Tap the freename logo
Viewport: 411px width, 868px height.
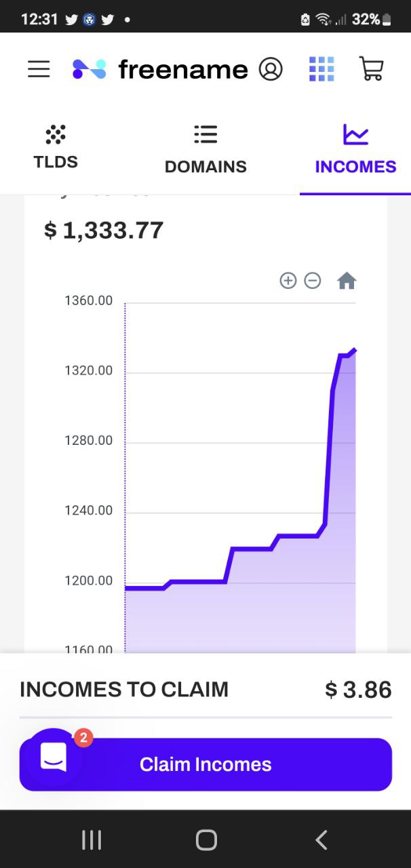(160, 69)
